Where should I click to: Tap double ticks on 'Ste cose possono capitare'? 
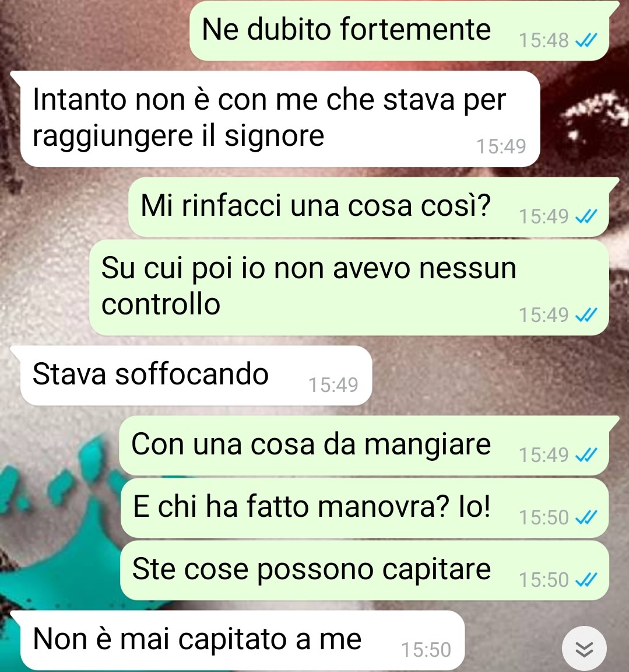pyautogui.click(x=586, y=580)
